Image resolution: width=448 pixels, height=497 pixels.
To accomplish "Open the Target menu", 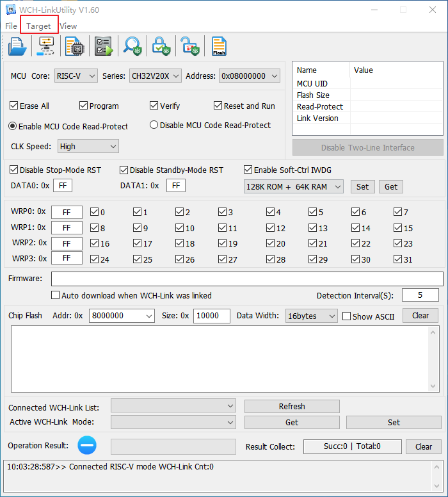I will 38,26.
